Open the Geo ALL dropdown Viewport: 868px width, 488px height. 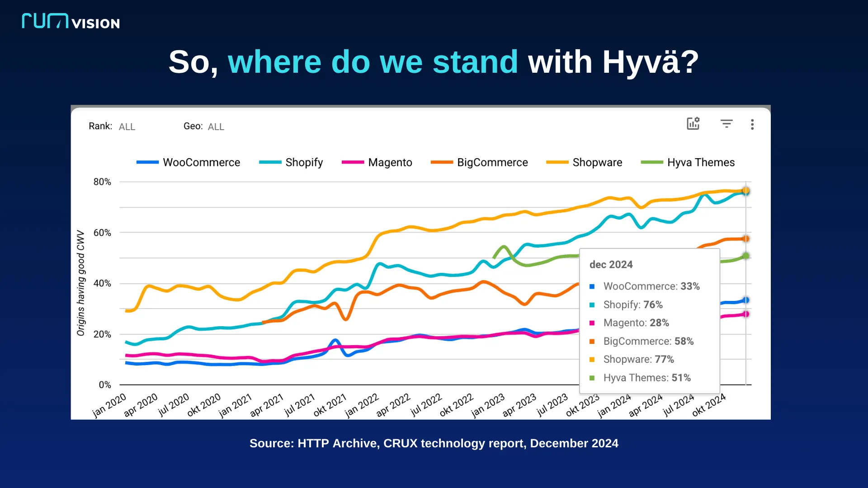[216, 127]
